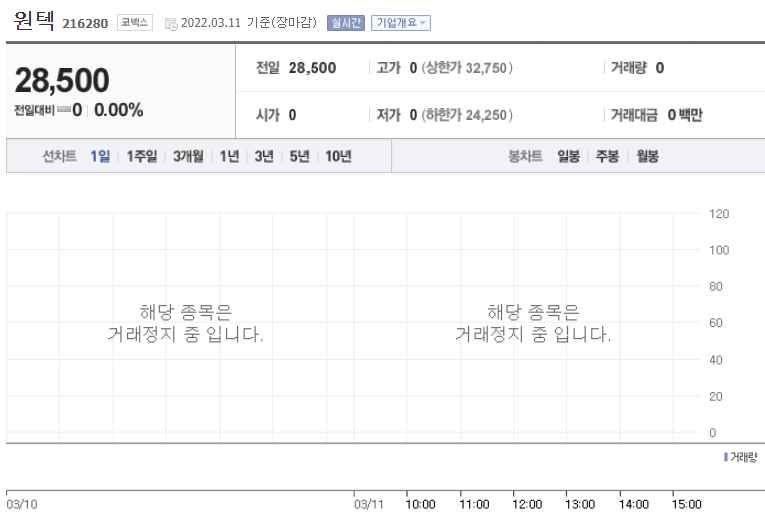Image resolution: width=765 pixels, height=526 pixels.
Task: Click the 거래대금 0 백만 value
Action: pos(685,115)
